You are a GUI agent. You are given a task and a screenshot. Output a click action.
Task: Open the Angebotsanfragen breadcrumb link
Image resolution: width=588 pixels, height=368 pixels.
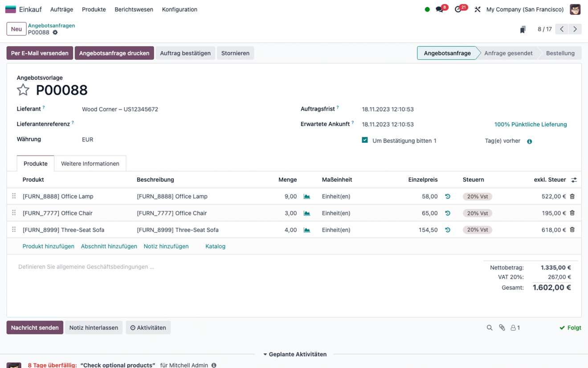(x=52, y=25)
